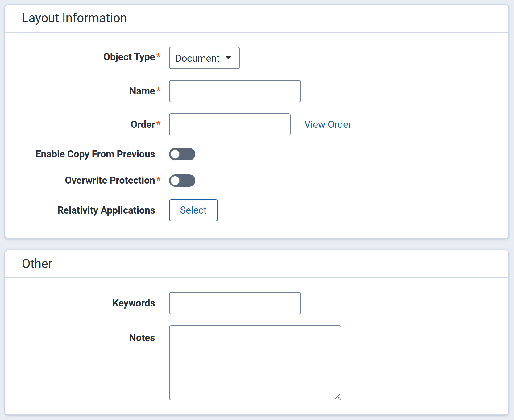Click the Object Type label

point(129,57)
